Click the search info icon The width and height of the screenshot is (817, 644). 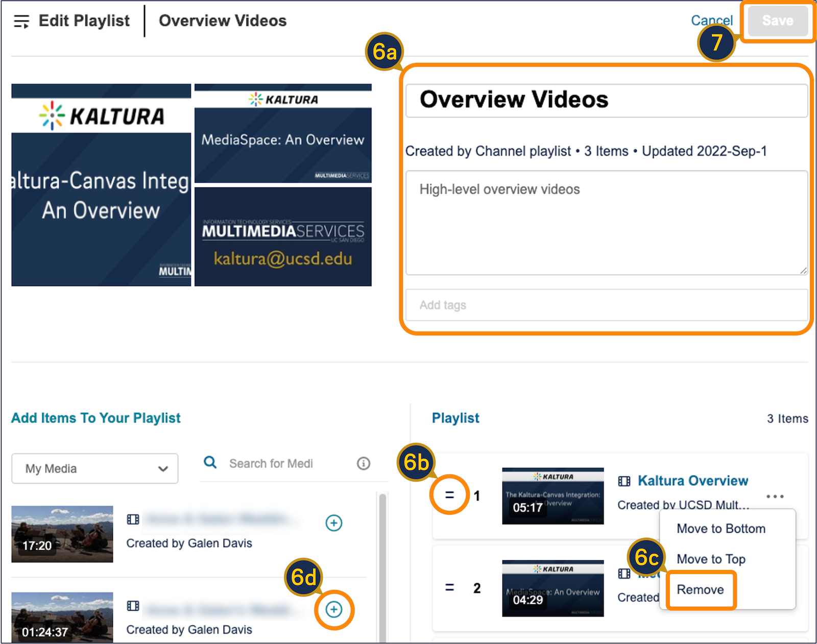coord(364,463)
